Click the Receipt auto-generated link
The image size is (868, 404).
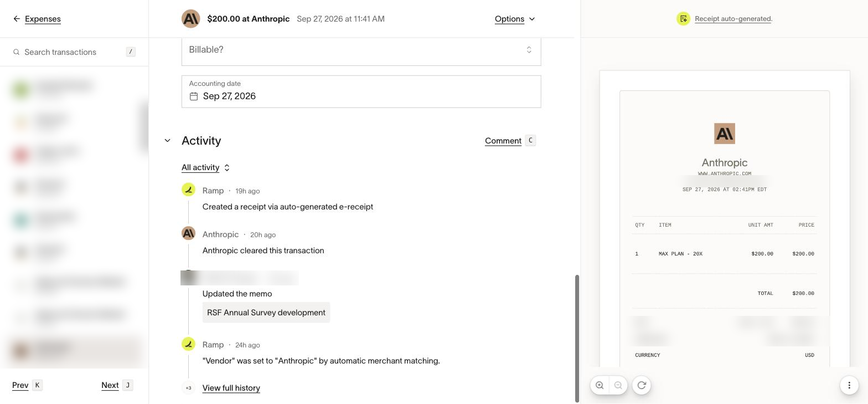[733, 19]
